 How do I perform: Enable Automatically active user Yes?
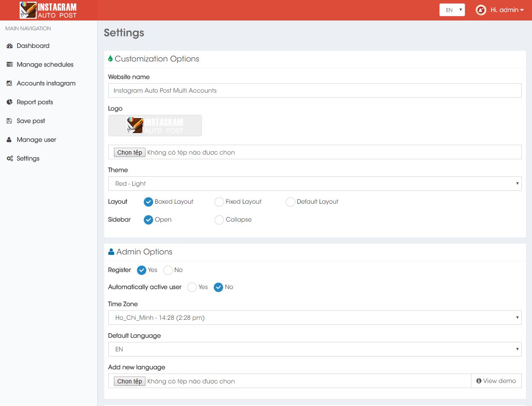click(x=192, y=287)
